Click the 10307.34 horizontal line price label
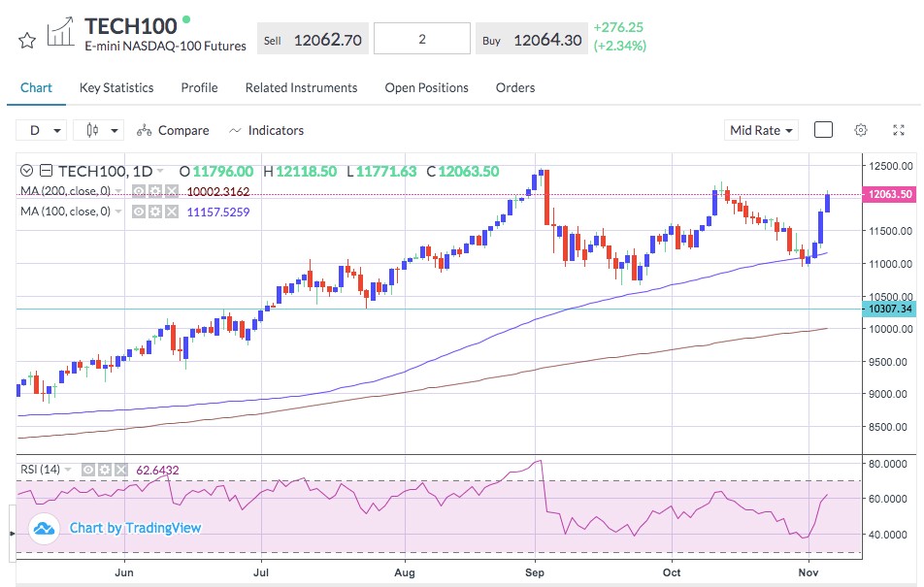 889,309
